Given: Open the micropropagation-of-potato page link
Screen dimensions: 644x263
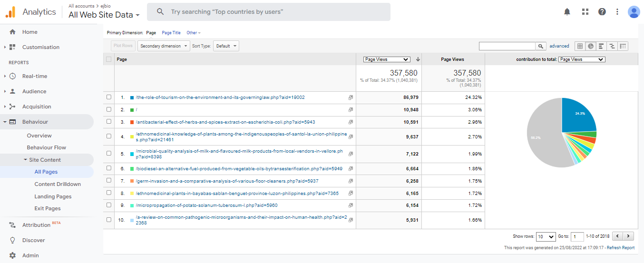Looking at the screenshot, I should (x=206, y=205).
